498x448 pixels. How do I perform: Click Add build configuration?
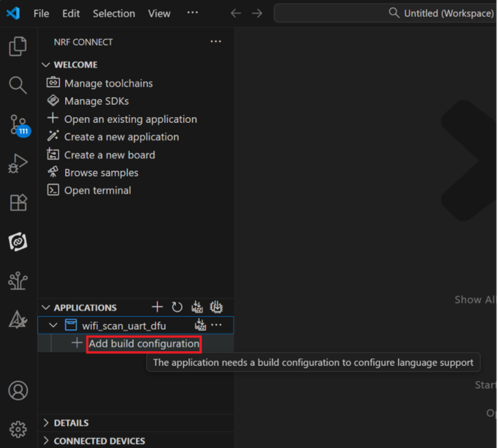(x=144, y=344)
